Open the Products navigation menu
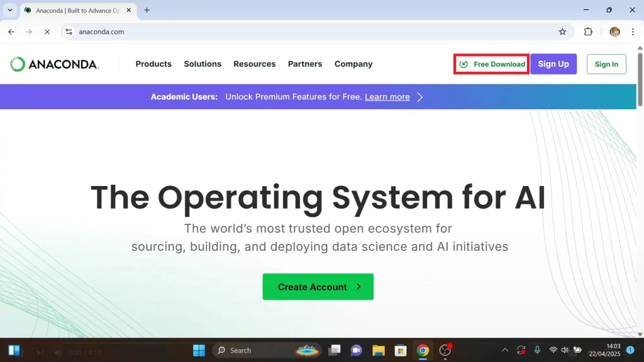 pyautogui.click(x=153, y=64)
